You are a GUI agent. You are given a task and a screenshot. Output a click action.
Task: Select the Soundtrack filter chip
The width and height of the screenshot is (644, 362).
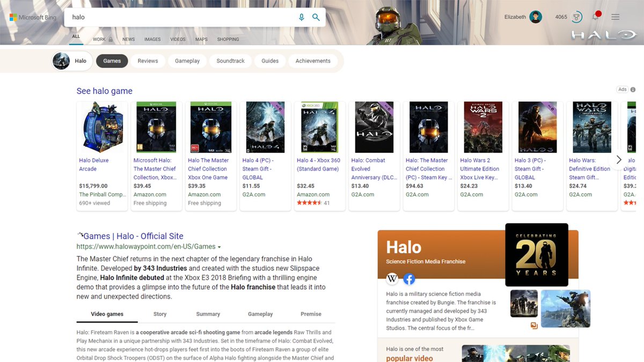(230, 61)
